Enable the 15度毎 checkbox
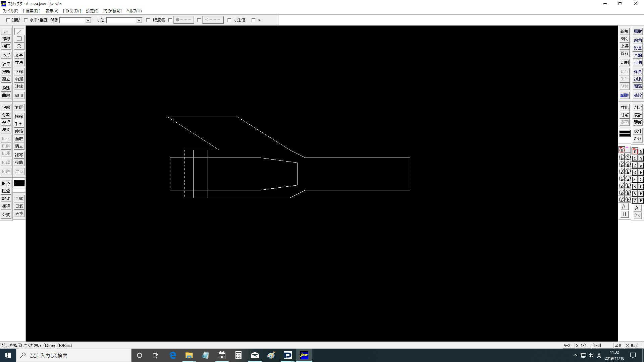 tap(148, 20)
